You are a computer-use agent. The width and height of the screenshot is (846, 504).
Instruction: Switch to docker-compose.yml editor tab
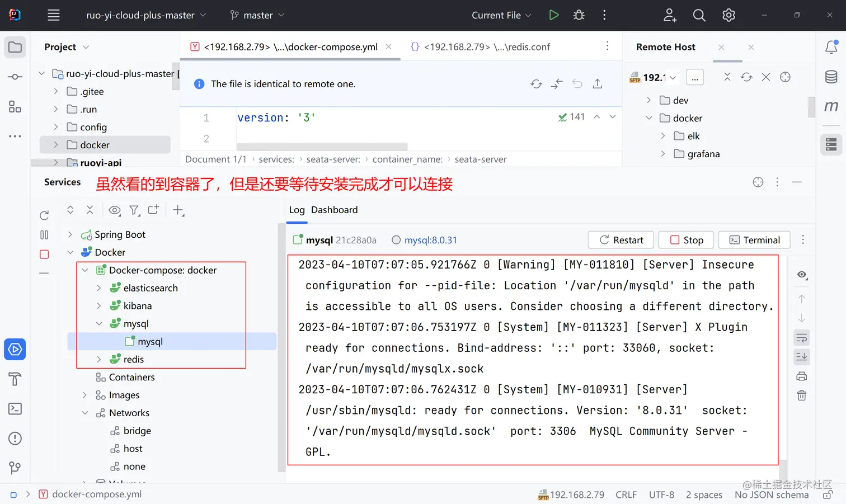coord(290,47)
